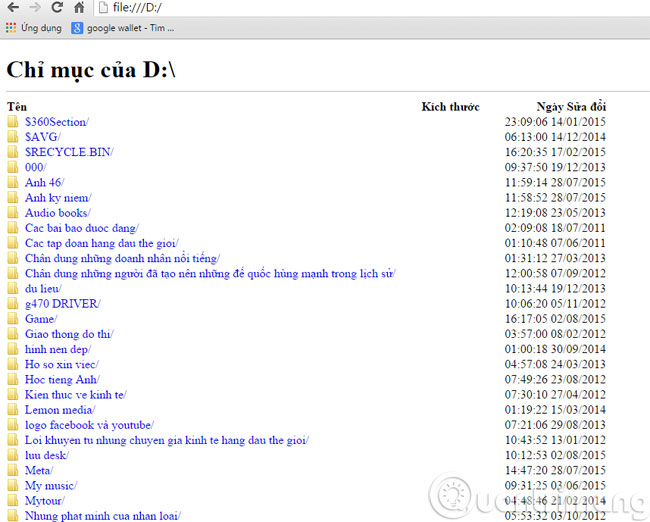The width and height of the screenshot is (650, 522).
Task: Click the address bar showing file:///D:/
Action: point(372,7)
